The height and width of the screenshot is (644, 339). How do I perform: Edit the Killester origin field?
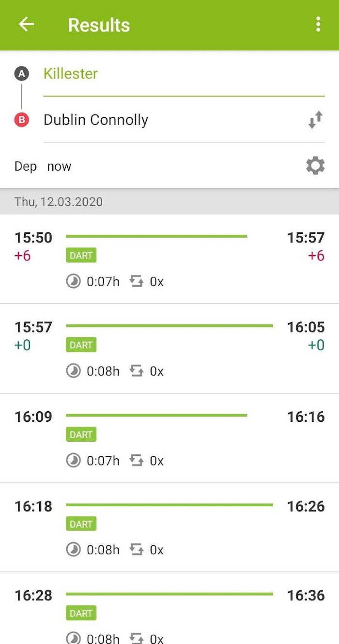[184, 74]
